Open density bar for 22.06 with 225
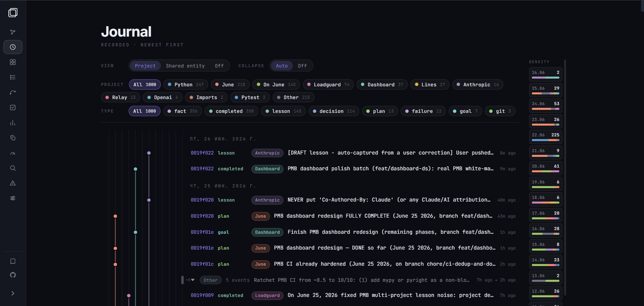The width and height of the screenshot is (644, 306). [x=546, y=137]
